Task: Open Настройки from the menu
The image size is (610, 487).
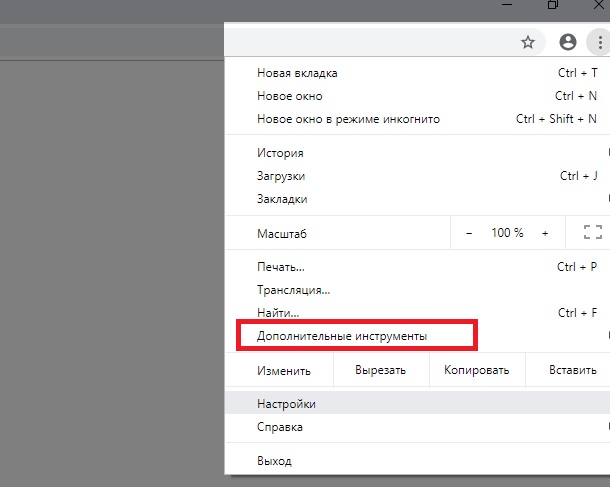Action: tap(287, 404)
